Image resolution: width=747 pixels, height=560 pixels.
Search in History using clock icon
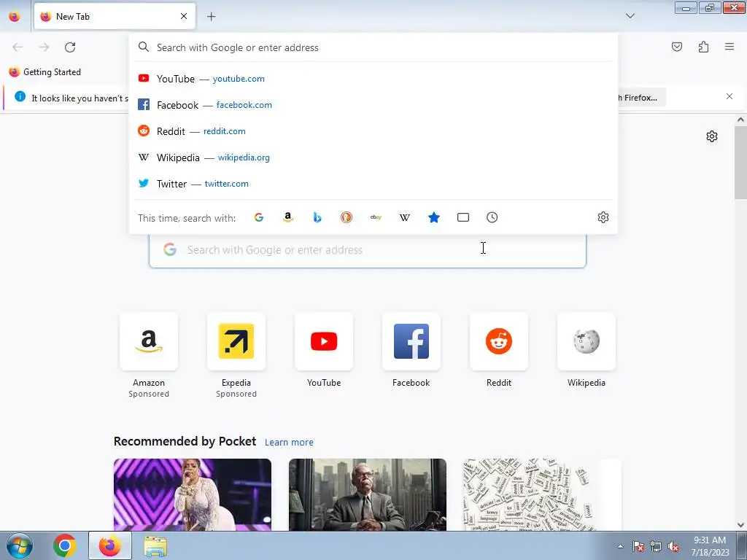point(492,217)
